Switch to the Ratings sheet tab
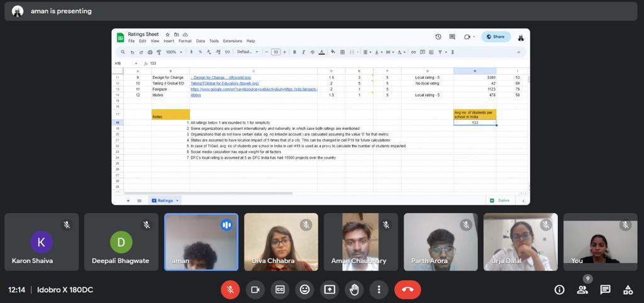Viewport: 644px width, 303px height. pos(165,200)
